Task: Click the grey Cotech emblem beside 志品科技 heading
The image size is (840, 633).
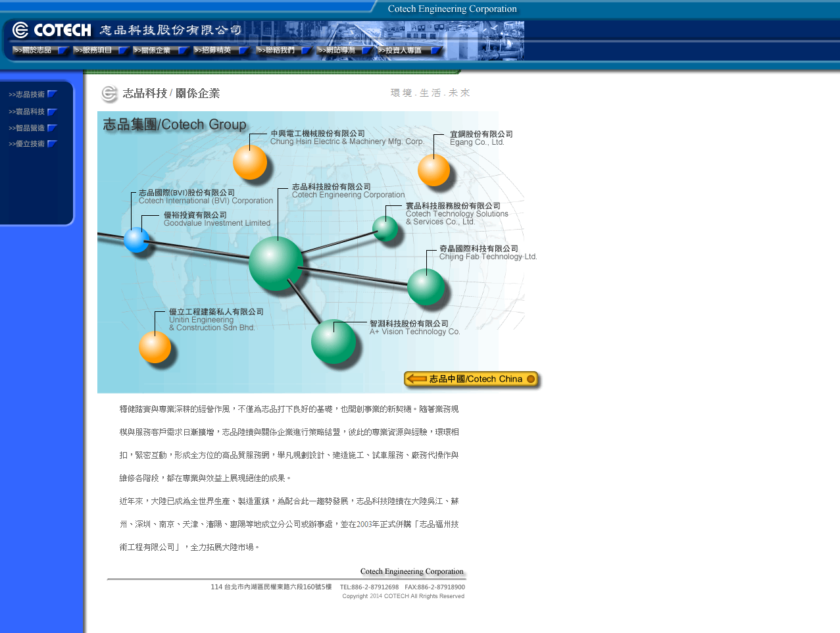Action: (109, 93)
